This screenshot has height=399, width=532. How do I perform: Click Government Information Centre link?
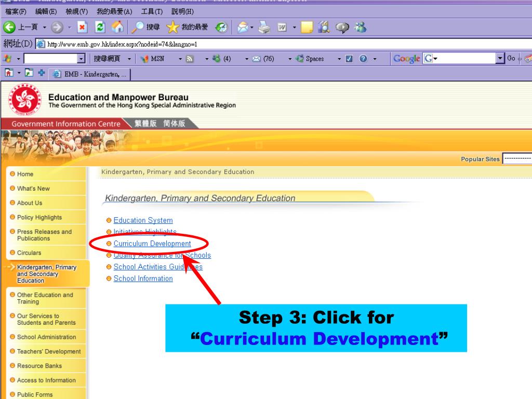click(x=66, y=124)
